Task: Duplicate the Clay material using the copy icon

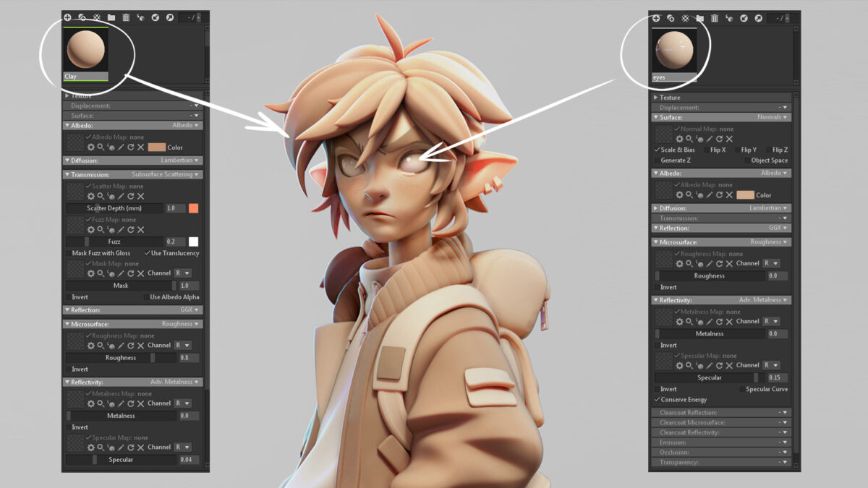Action: [81, 18]
